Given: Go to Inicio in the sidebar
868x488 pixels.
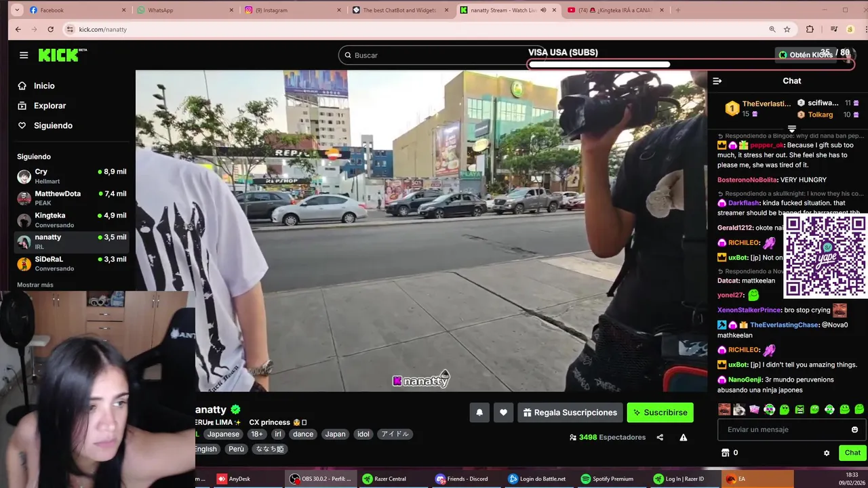Looking at the screenshot, I should tap(44, 86).
